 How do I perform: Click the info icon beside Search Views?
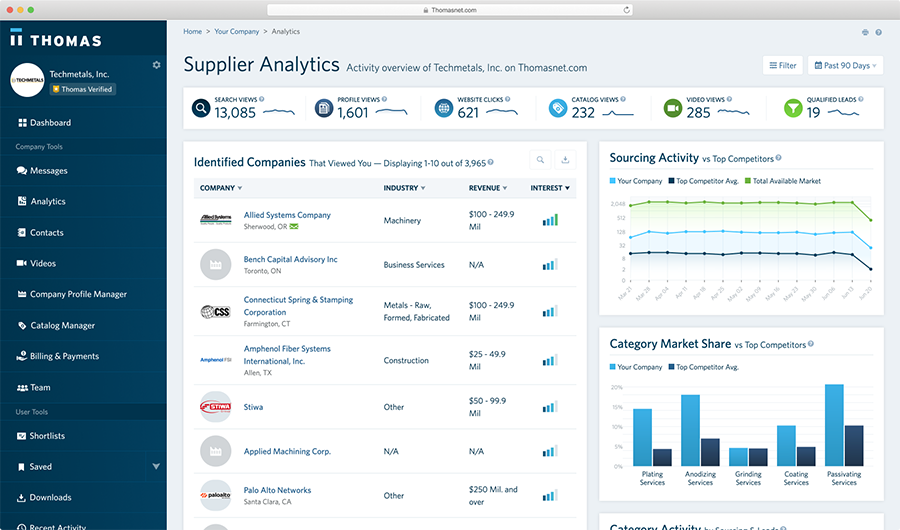coord(262,99)
